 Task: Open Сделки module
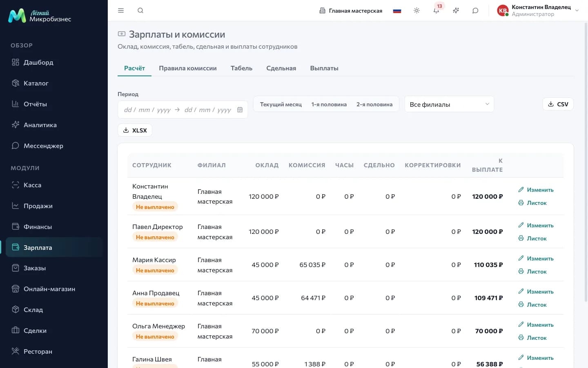pyautogui.click(x=54, y=330)
